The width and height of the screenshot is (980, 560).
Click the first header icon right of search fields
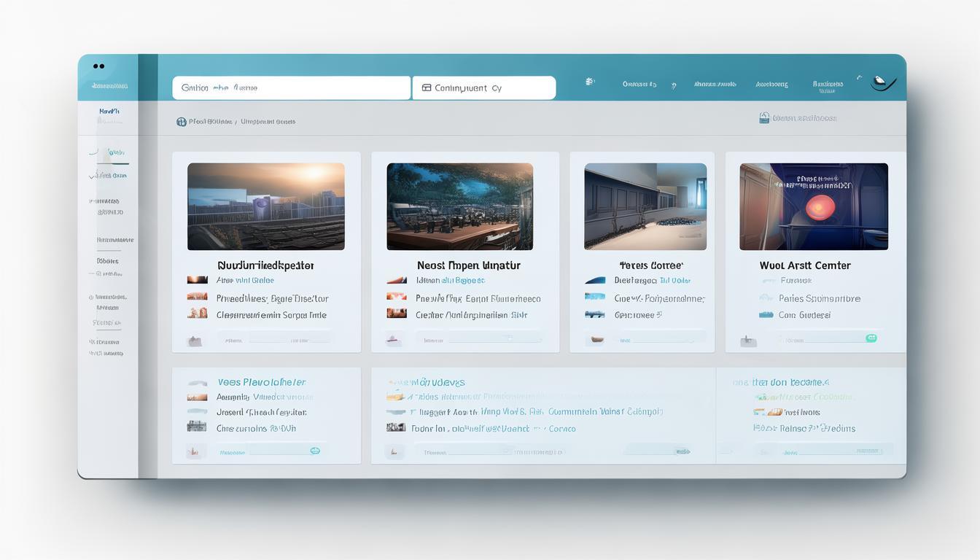(590, 83)
